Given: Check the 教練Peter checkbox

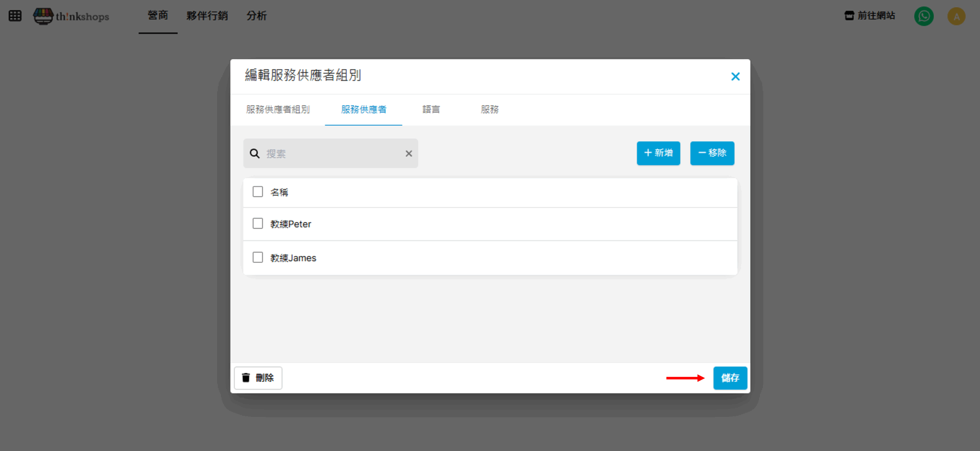Looking at the screenshot, I should (x=258, y=223).
